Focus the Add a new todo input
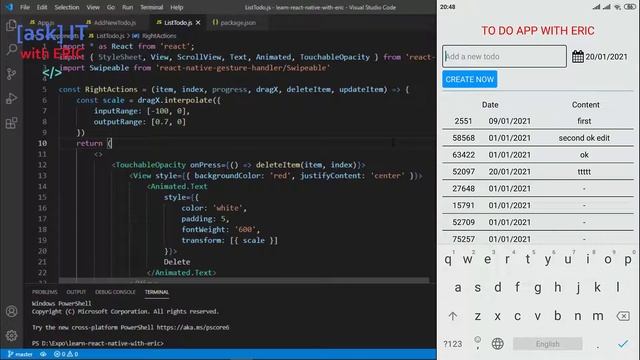 tap(504, 56)
